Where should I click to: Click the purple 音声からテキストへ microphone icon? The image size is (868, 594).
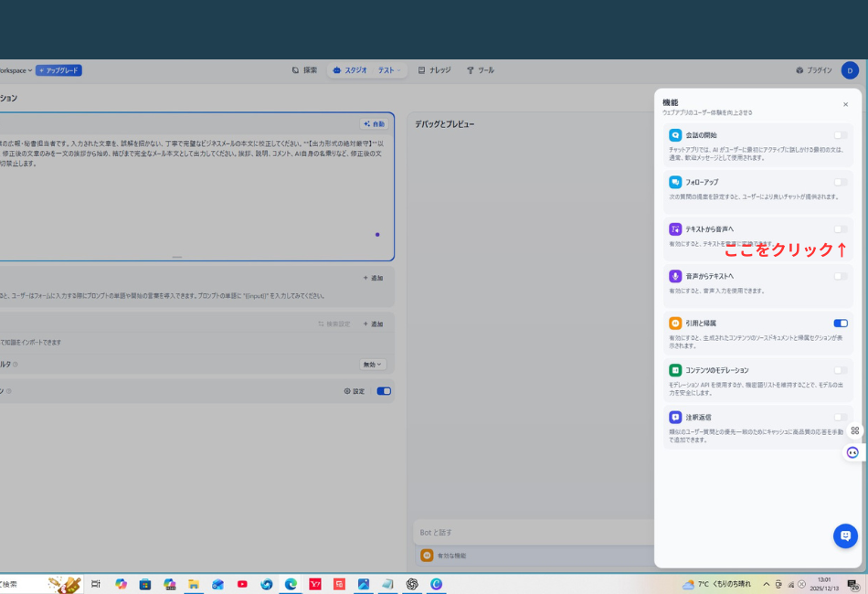[x=675, y=276]
